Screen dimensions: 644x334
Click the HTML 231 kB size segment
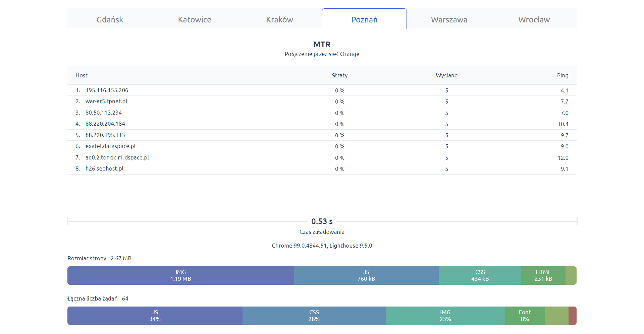pyautogui.click(x=543, y=275)
